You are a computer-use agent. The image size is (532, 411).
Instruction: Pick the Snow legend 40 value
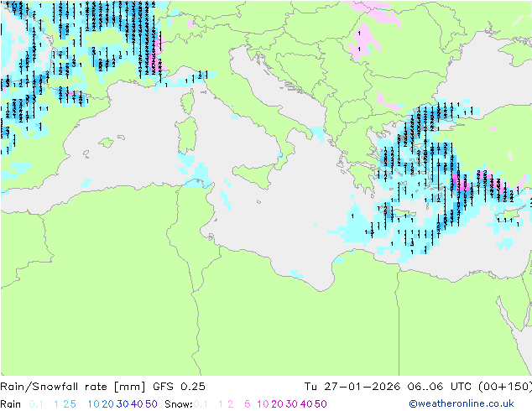click(306, 404)
